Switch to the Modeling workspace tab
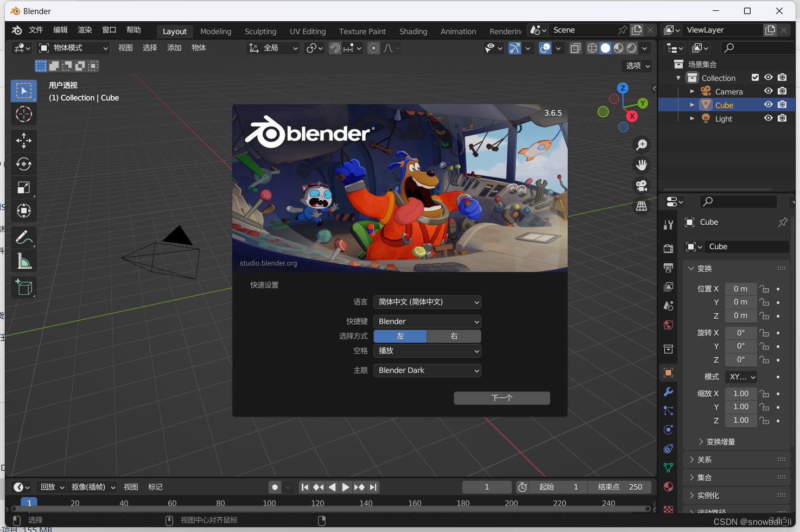Image resolution: width=800 pixels, height=532 pixels. point(215,31)
